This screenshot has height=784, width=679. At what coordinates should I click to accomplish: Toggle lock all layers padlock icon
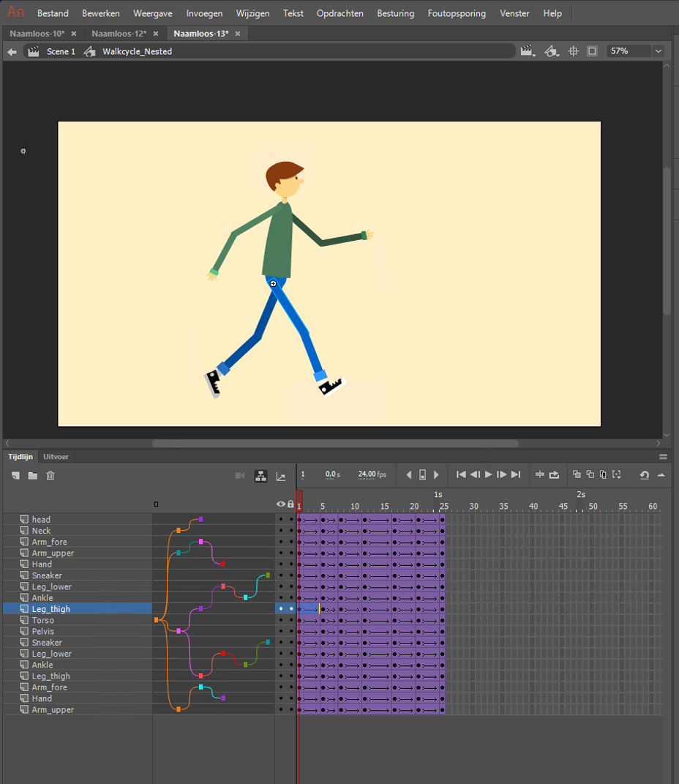point(290,504)
